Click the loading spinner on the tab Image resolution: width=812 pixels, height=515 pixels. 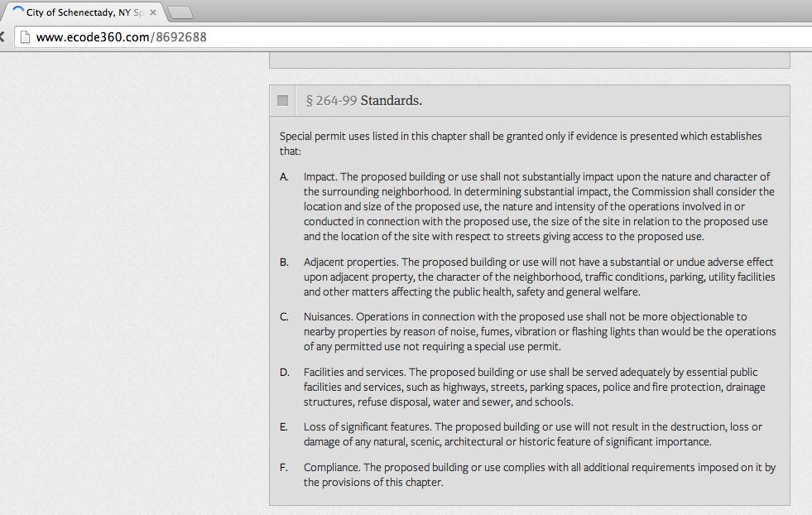pyautogui.click(x=18, y=13)
